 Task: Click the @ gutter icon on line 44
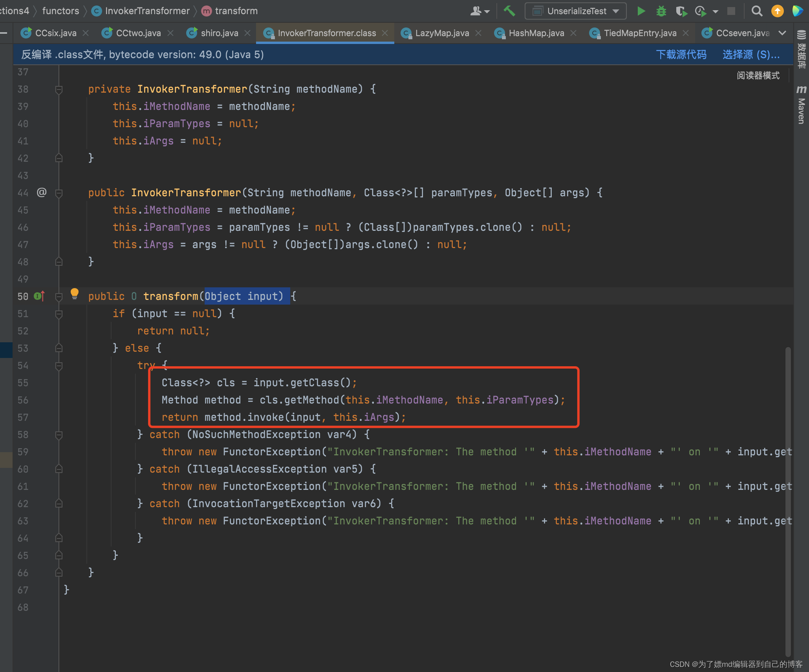[42, 192]
